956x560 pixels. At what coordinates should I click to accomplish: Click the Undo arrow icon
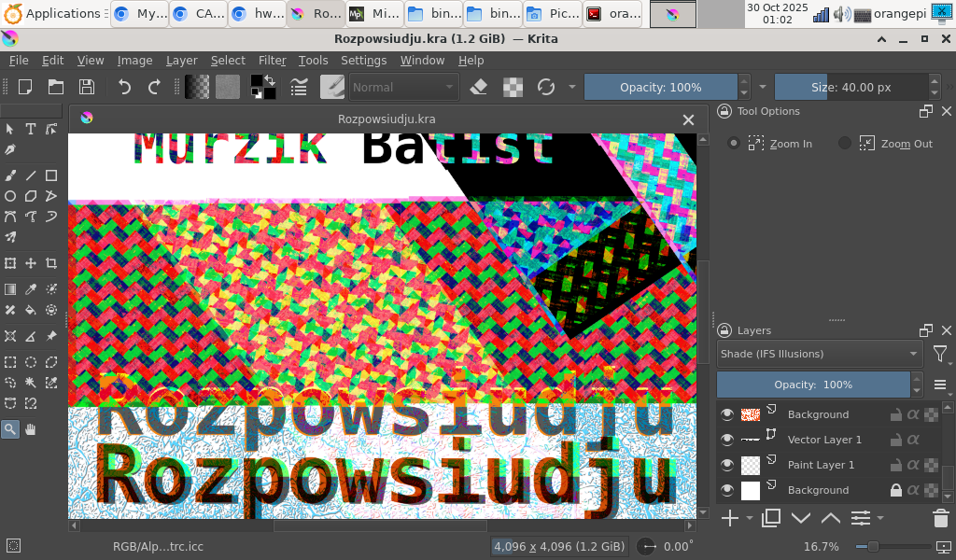coord(124,87)
